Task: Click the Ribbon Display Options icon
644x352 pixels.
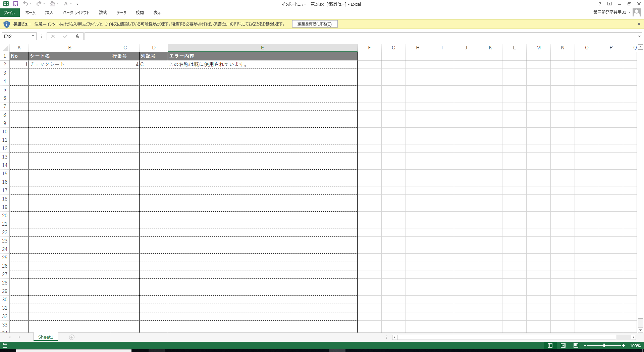Action: pyautogui.click(x=609, y=4)
